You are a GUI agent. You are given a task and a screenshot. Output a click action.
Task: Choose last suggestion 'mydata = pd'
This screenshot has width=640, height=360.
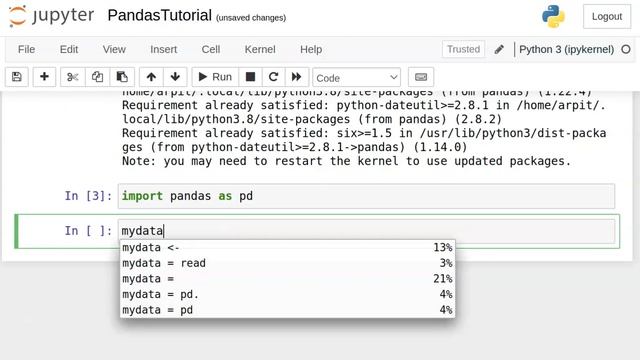(x=287, y=309)
